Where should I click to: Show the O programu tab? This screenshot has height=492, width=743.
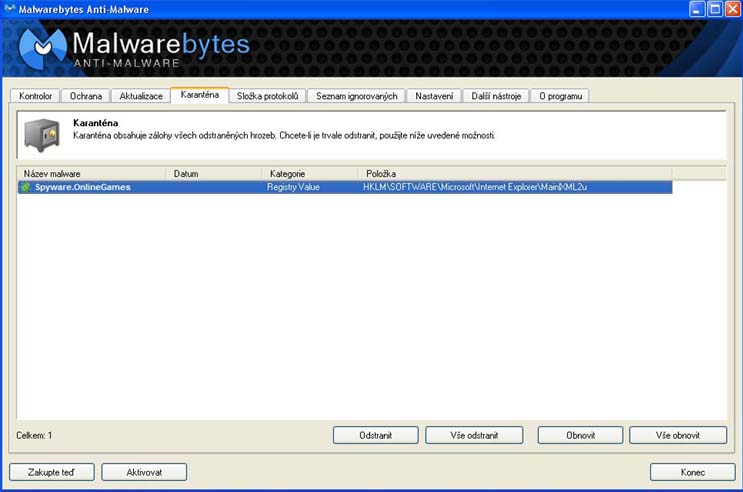click(x=560, y=96)
